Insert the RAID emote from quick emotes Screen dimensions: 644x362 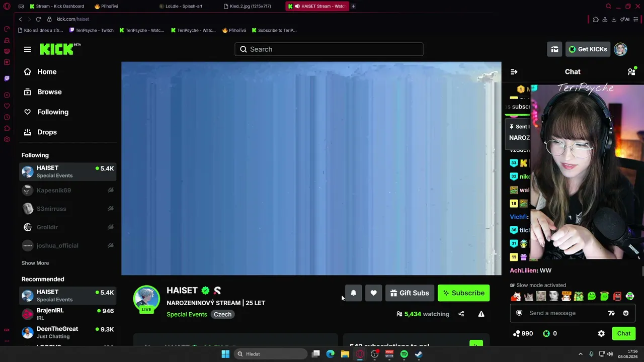coord(566,296)
